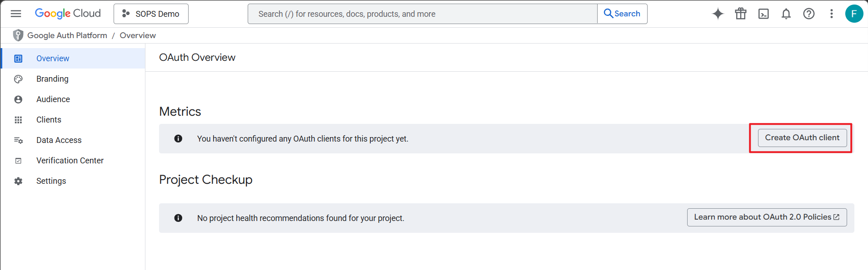Open the help question mark icon
Screen dimensions: 868x270
[x=809, y=14]
